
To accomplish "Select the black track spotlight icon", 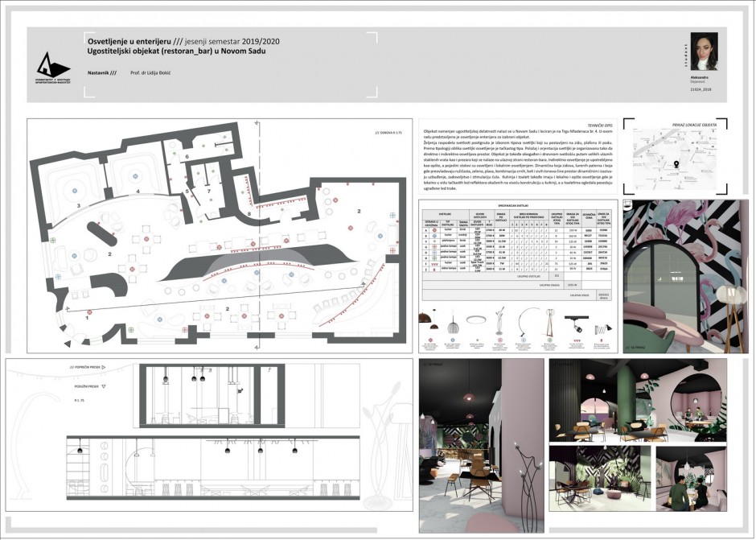I will coord(575,324).
